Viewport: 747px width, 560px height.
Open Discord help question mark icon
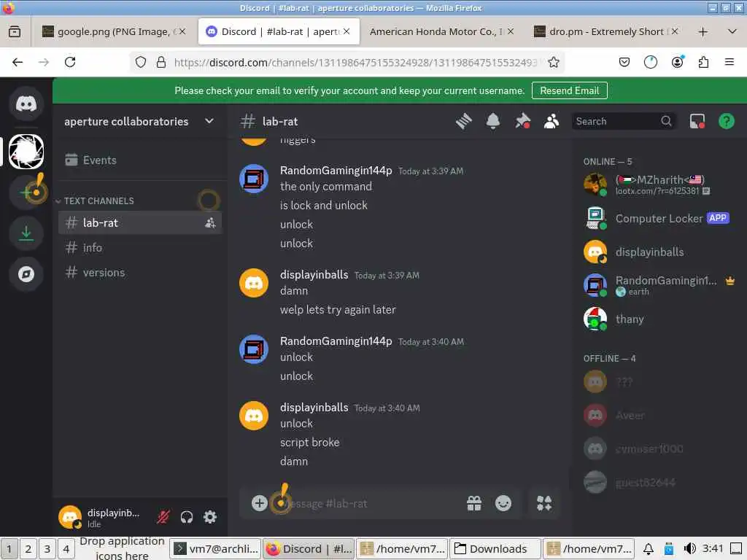pos(727,122)
